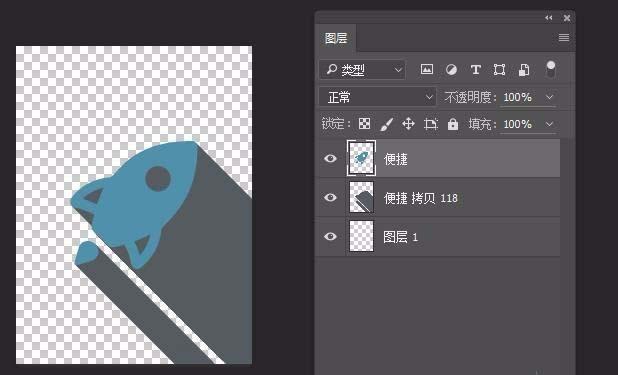
Task: Open the layers panel options menu
Action: [x=564, y=37]
